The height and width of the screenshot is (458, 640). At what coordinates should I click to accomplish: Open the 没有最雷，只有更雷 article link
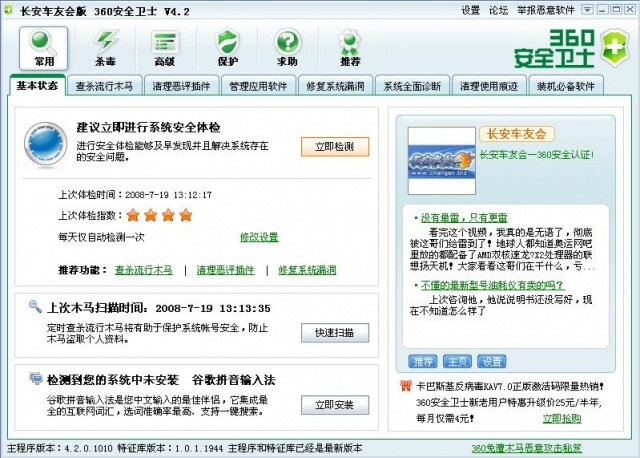(x=464, y=218)
